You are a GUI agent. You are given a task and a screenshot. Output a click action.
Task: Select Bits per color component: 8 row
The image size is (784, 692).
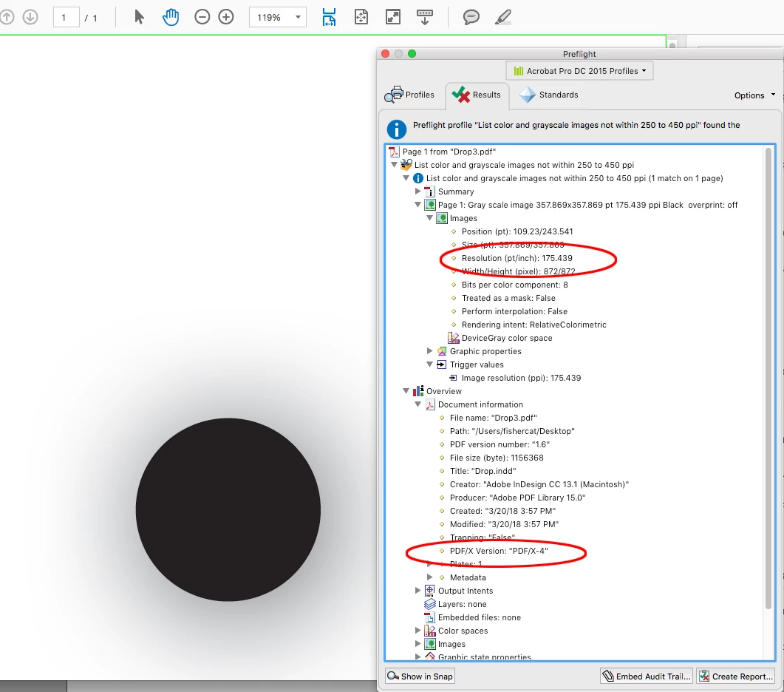click(x=514, y=285)
